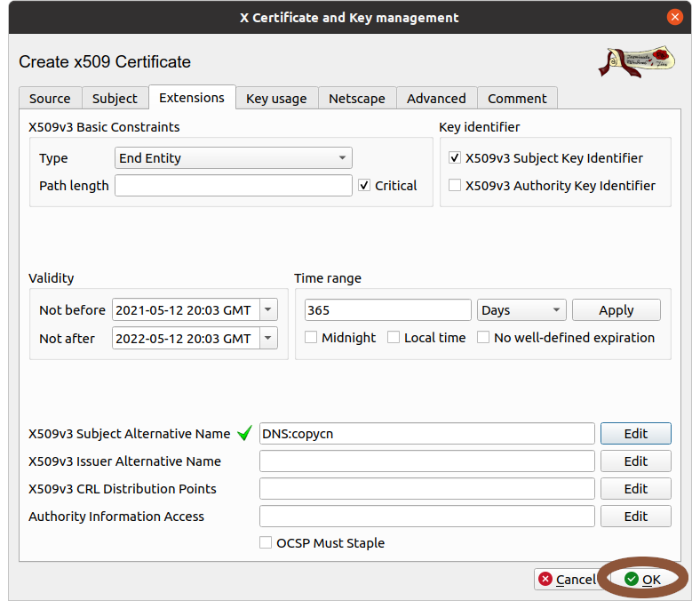Open the Comment tab
The width and height of the screenshot is (700, 609).
517,99
